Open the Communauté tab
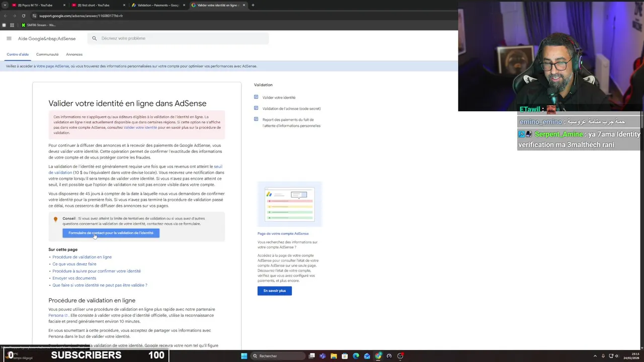Screen dimensions: 644x362 47,54
